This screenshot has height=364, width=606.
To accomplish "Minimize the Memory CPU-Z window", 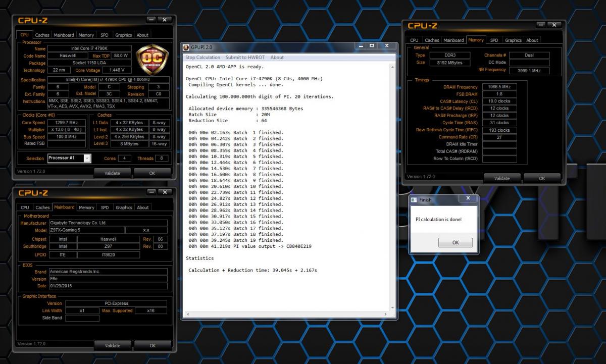I will (x=540, y=25).
